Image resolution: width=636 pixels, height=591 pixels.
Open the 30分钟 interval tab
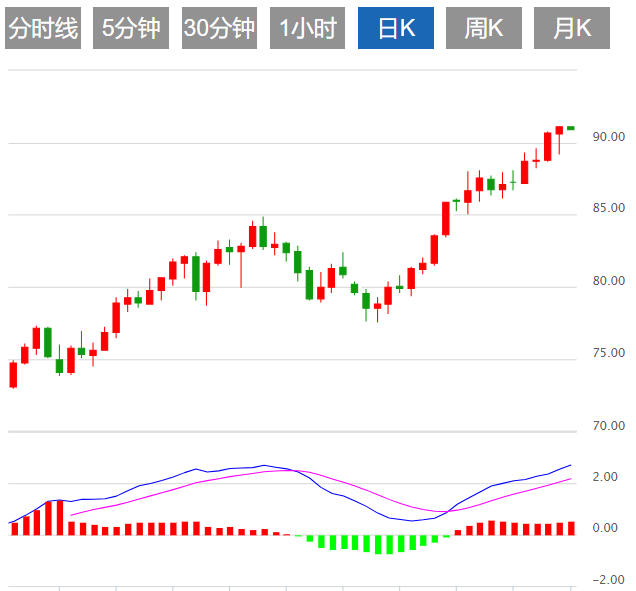pyautogui.click(x=219, y=29)
